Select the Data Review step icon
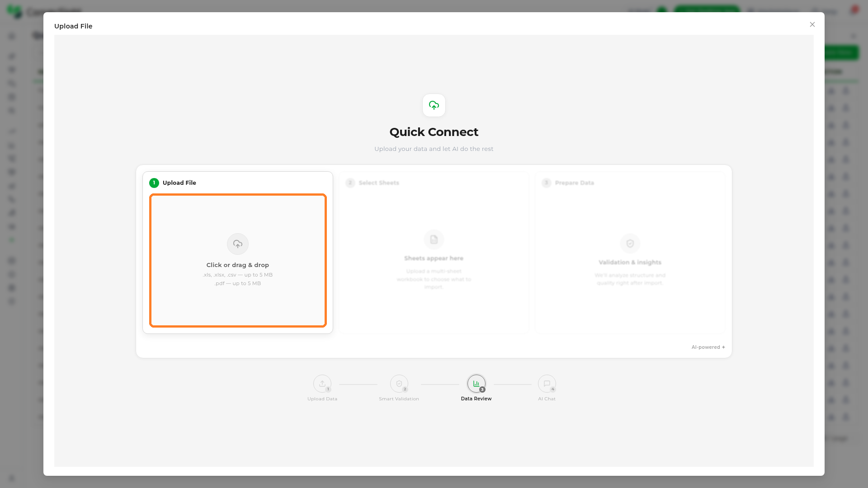Image resolution: width=868 pixels, height=488 pixels. [x=476, y=384]
